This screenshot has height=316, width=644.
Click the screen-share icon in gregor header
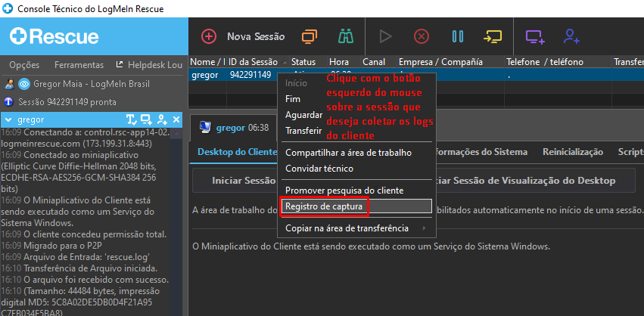click(x=147, y=119)
